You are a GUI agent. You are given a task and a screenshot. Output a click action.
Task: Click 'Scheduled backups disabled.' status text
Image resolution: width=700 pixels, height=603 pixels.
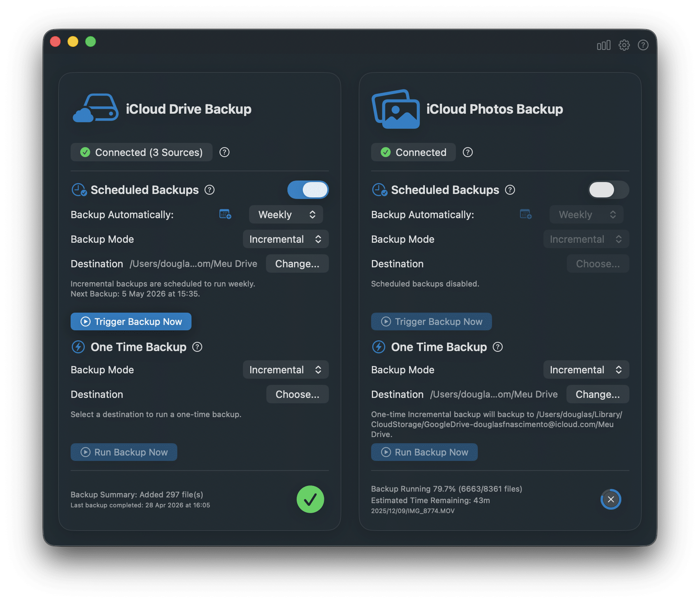425,284
